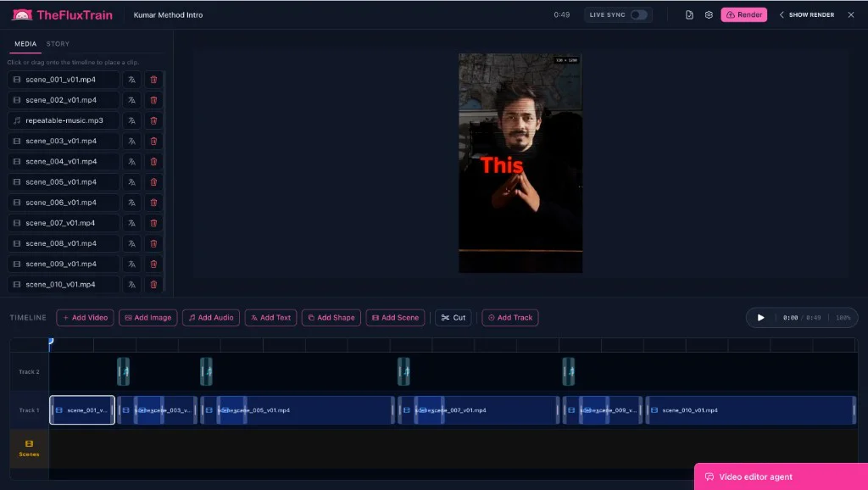The height and width of the screenshot is (490, 868).
Task: Select scene_001 clip on Track 1
Action: pyautogui.click(x=82, y=410)
